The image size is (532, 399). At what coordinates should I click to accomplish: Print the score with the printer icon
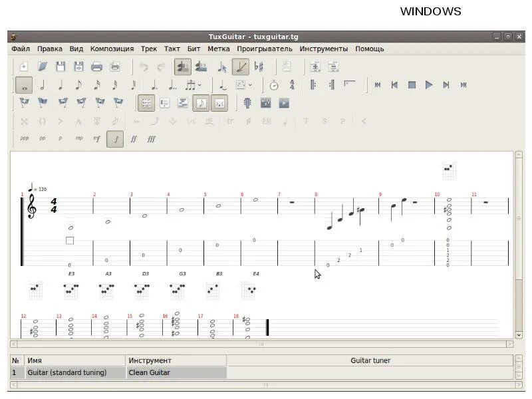click(x=96, y=66)
